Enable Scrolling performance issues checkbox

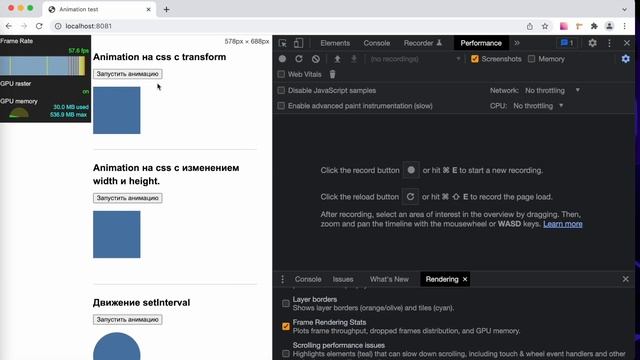pyautogui.click(x=286, y=353)
